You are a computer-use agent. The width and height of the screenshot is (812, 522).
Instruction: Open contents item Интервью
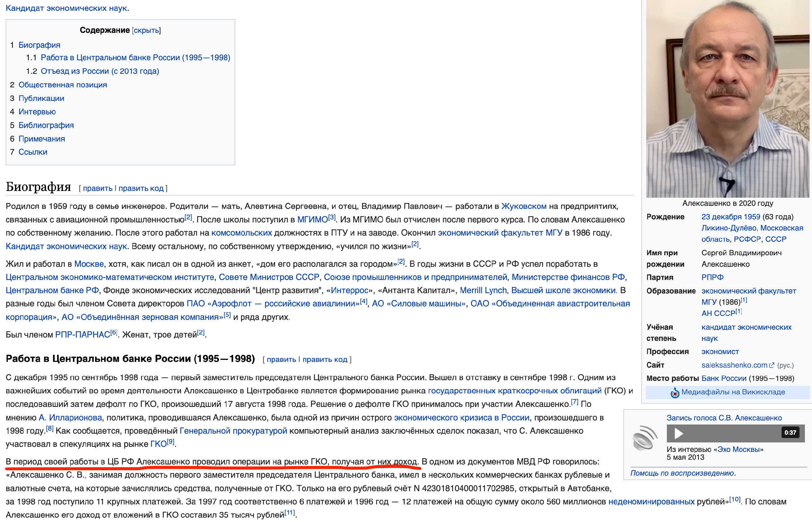(x=37, y=111)
